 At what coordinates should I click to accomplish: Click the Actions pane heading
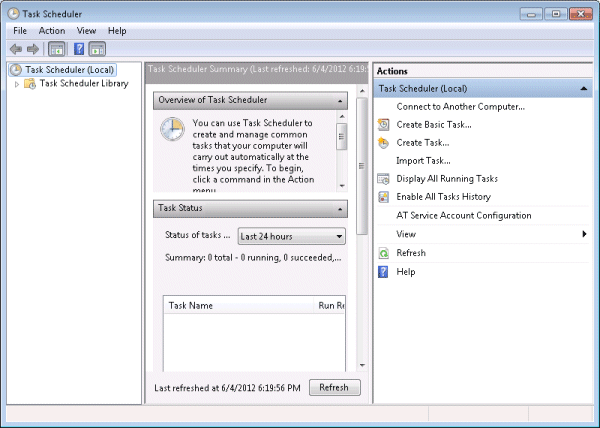392,71
